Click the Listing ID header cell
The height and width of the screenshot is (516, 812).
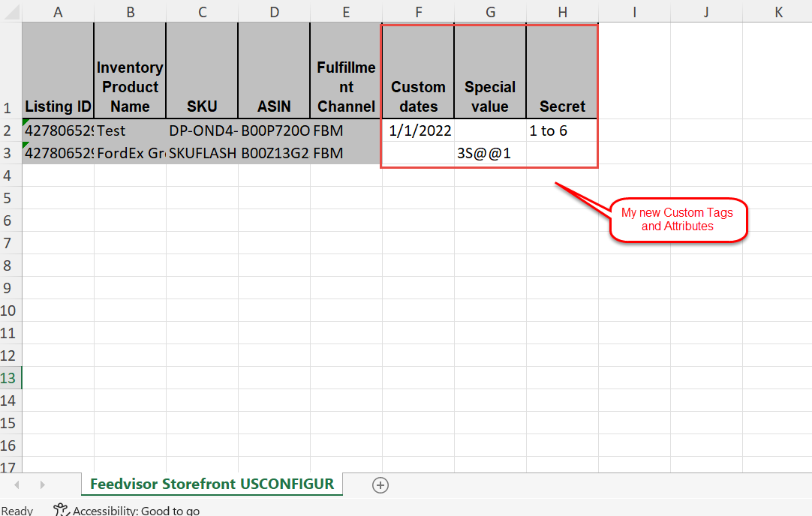click(58, 70)
